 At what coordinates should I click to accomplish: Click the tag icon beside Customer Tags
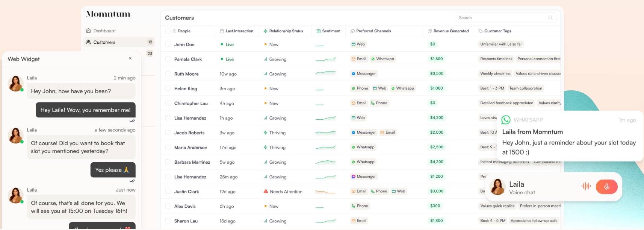point(480,31)
